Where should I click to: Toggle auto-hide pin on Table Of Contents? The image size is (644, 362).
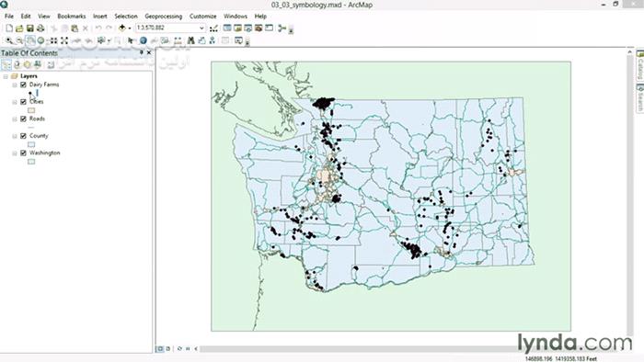pyautogui.click(x=142, y=52)
